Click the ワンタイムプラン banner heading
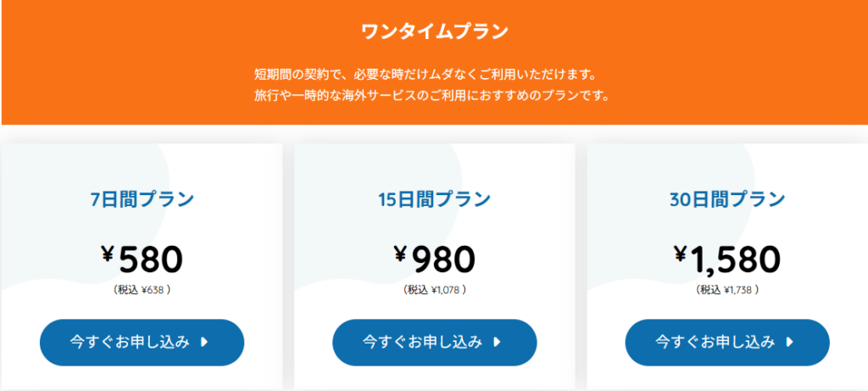The image size is (868, 391). point(434,33)
